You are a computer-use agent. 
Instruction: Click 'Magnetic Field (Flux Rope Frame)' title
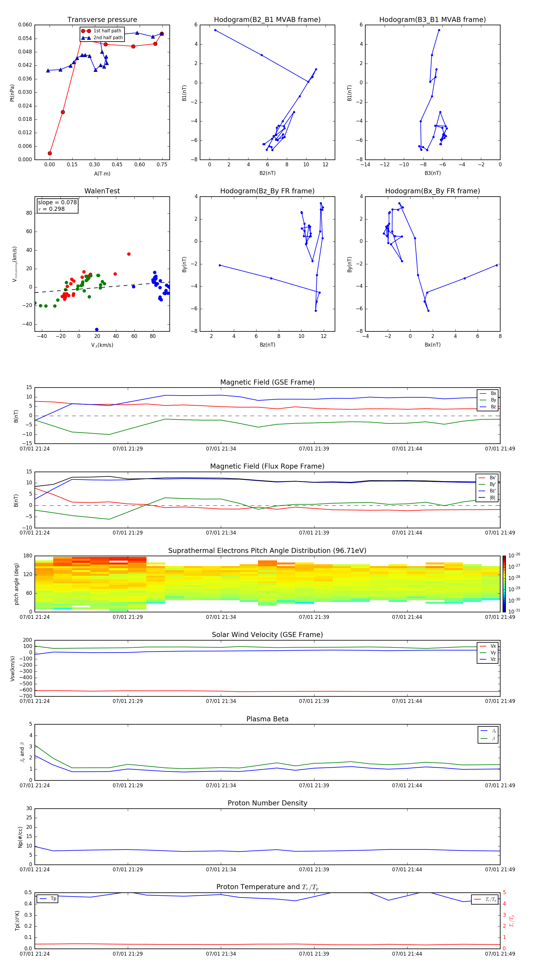coord(267,467)
